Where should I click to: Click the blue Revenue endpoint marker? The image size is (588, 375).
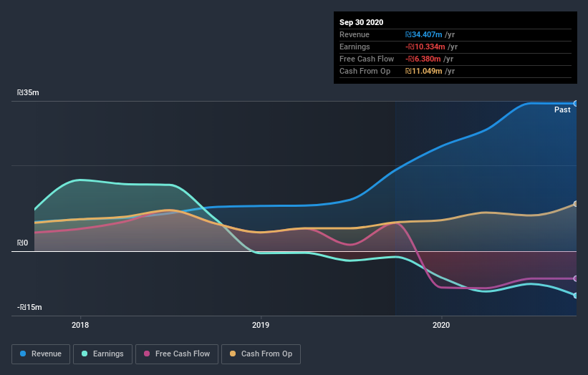576,103
